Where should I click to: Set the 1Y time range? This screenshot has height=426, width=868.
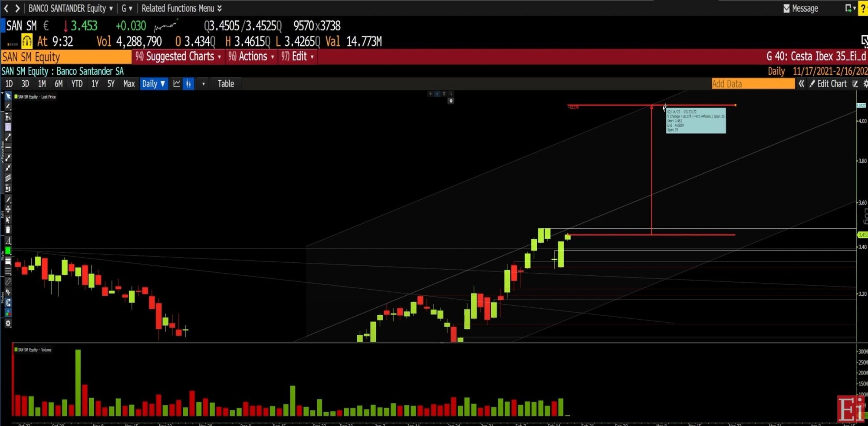pyautogui.click(x=95, y=84)
